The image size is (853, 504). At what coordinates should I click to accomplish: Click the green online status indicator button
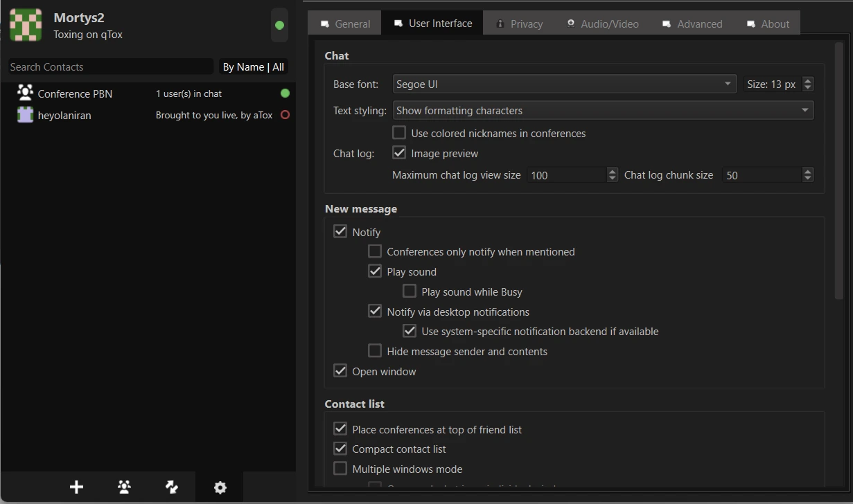pyautogui.click(x=279, y=25)
